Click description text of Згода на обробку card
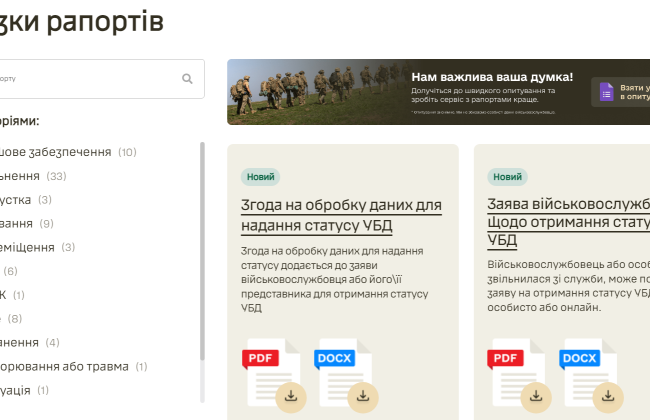This screenshot has width=650, height=420. (x=334, y=279)
